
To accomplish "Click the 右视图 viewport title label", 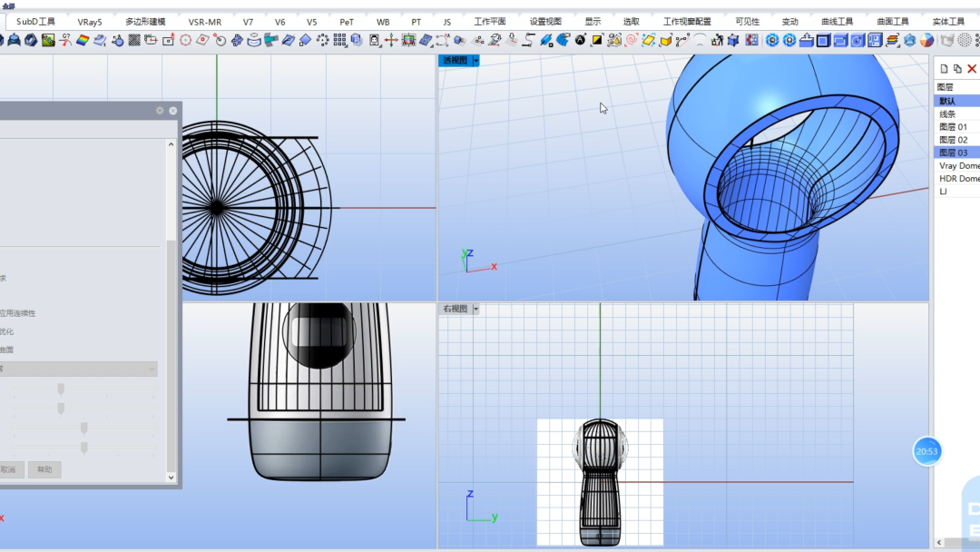I will coord(455,309).
